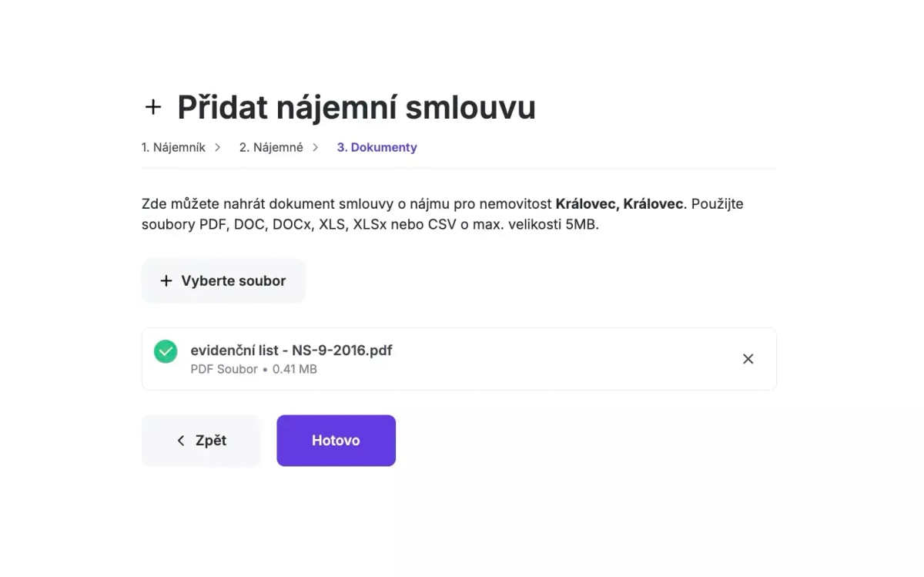Select the active 3. Dokumenty step
The width and height of the screenshot is (924, 577).
coord(377,146)
